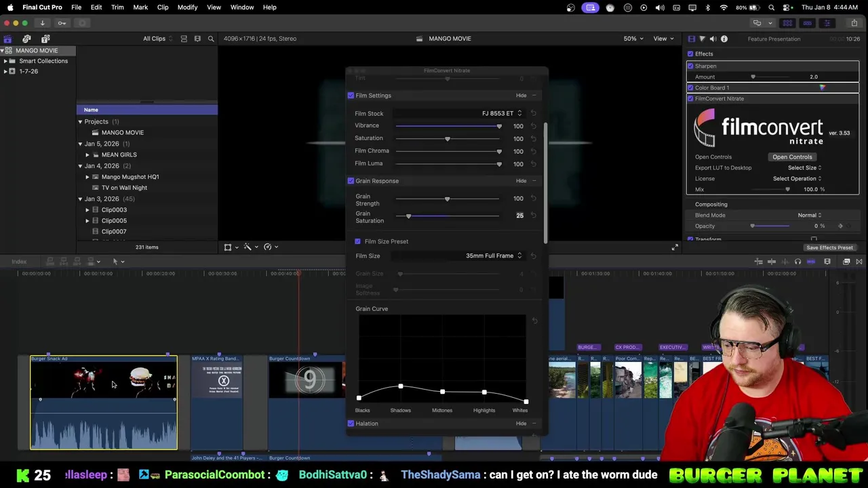The width and height of the screenshot is (868, 488).
Task: Open the Video inspector tab icon
Action: (x=691, y=39)
